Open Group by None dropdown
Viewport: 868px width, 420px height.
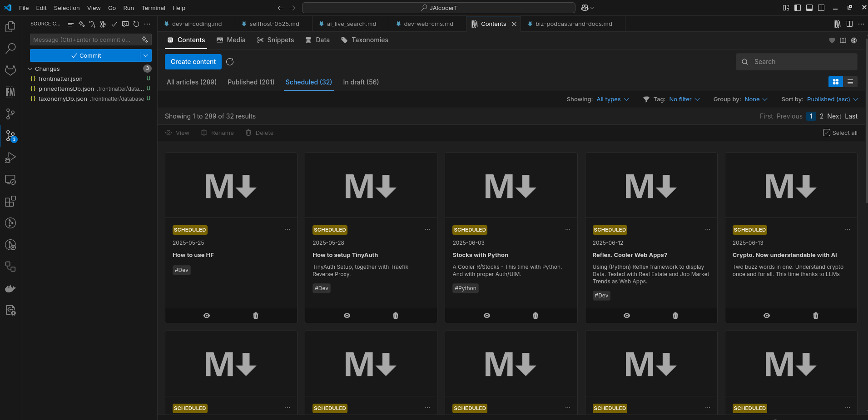[756, 99]
